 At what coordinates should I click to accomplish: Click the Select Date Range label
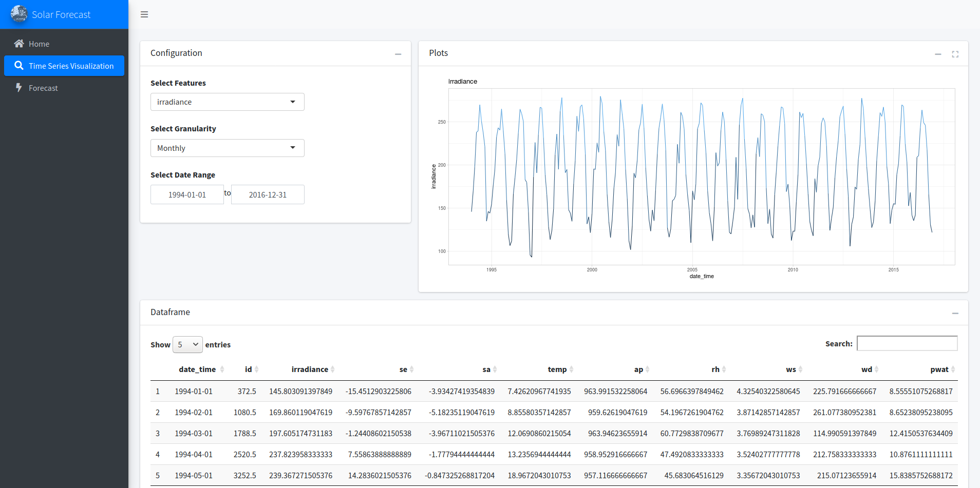point(183,174)
